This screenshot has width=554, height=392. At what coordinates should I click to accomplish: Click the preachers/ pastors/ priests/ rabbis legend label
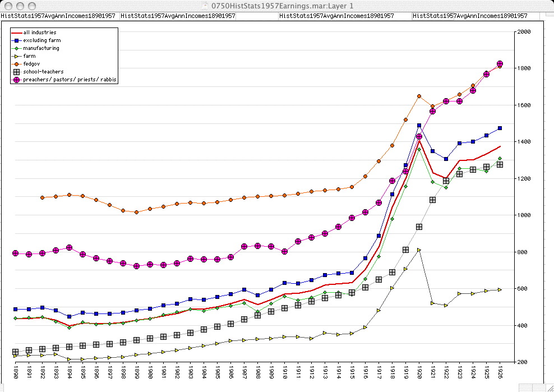(70, 80)
